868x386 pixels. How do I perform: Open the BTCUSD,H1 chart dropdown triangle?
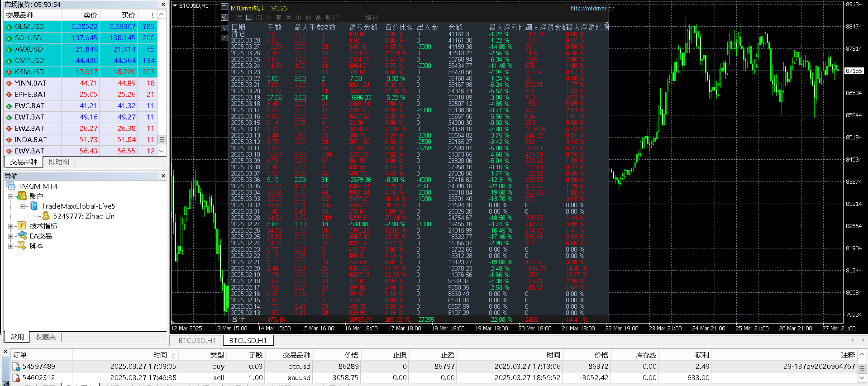[x=175, y=6]
